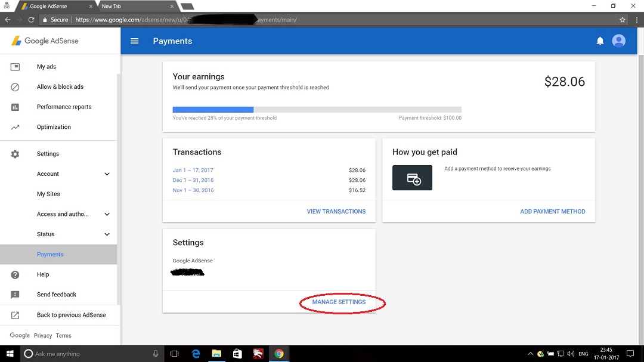Open Optimization in the sidebar
644x362 pixels.
(x=54, y=127)
